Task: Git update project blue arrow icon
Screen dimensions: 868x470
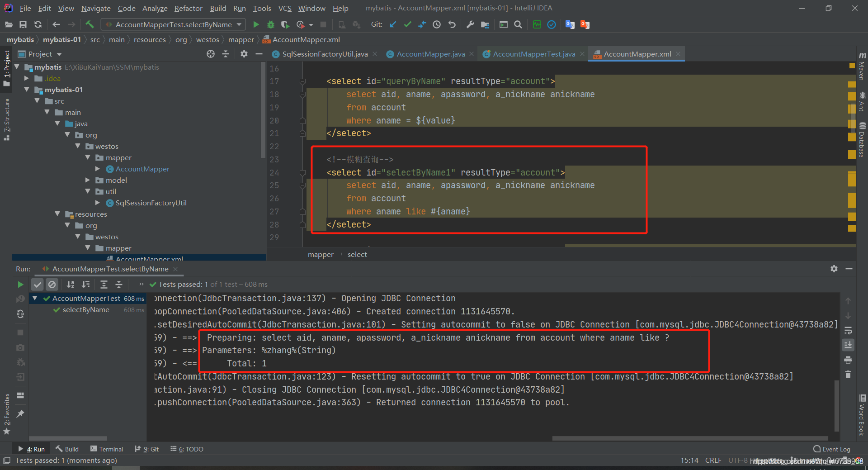Action: point(393,24)
